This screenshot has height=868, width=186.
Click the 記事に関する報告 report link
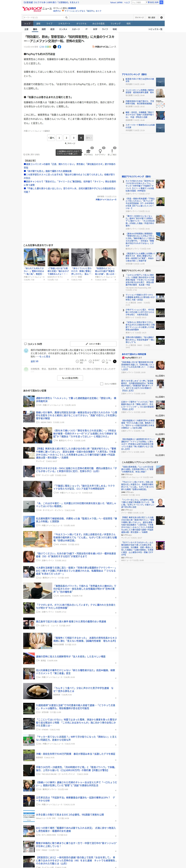31,155
